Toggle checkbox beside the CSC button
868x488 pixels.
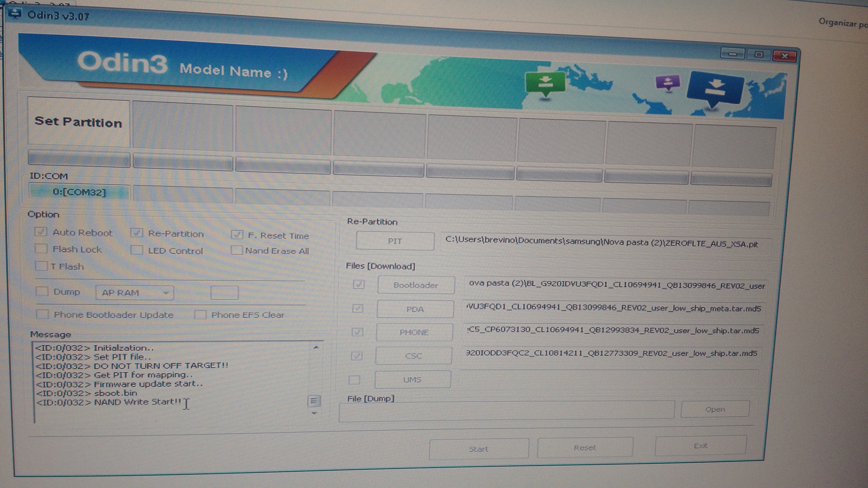357,356
